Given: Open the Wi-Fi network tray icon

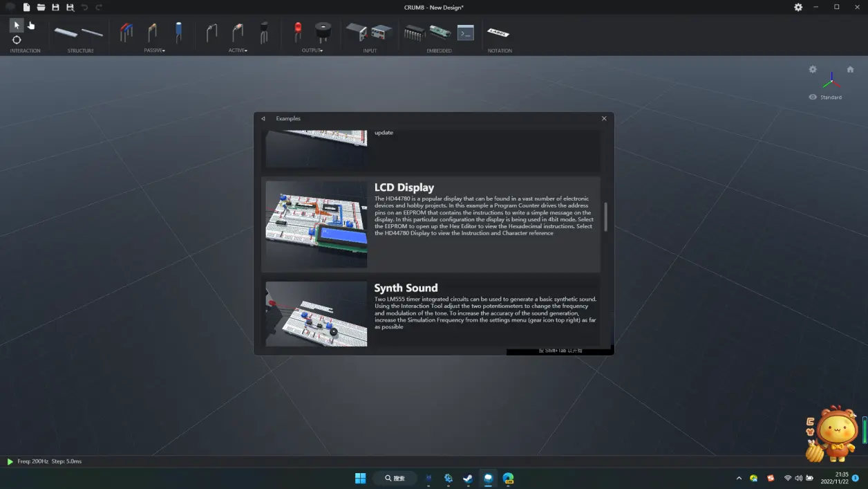Looking at the screenshot, I should tap(788, 478).
